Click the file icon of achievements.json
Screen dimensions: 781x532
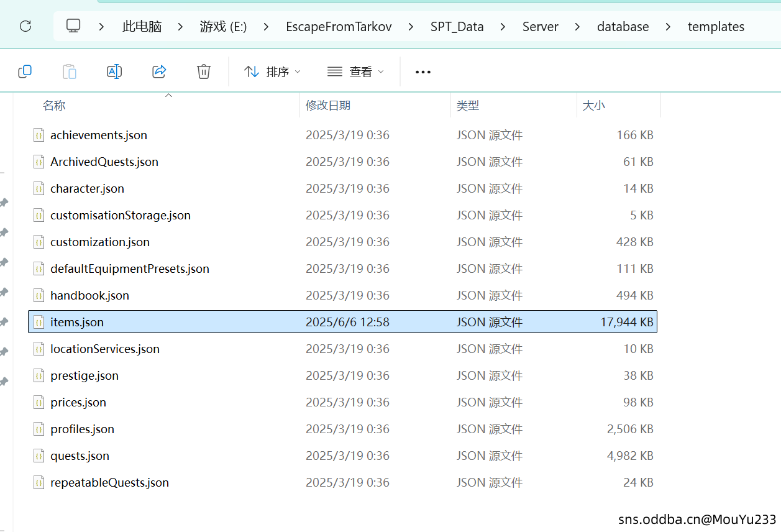pos(39,135)
